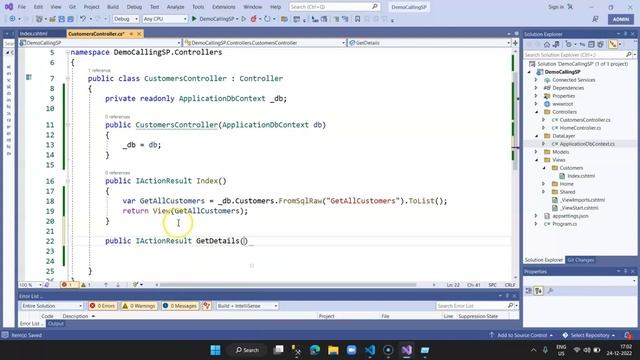Click the Sign in link
The height and width of the screenshot is (360, 640).
click(x=556, y=7)
